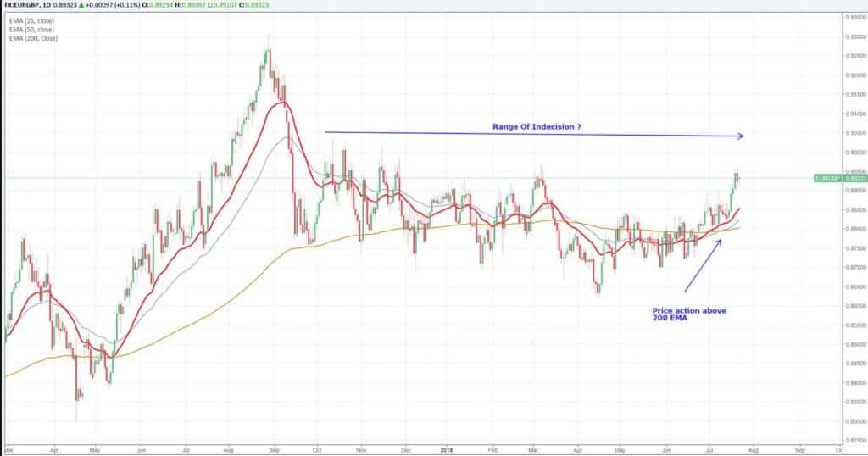This screenshot has height=456, width=868.
Task: Select the EMA (200, close) indicator label
Action: 32,39
